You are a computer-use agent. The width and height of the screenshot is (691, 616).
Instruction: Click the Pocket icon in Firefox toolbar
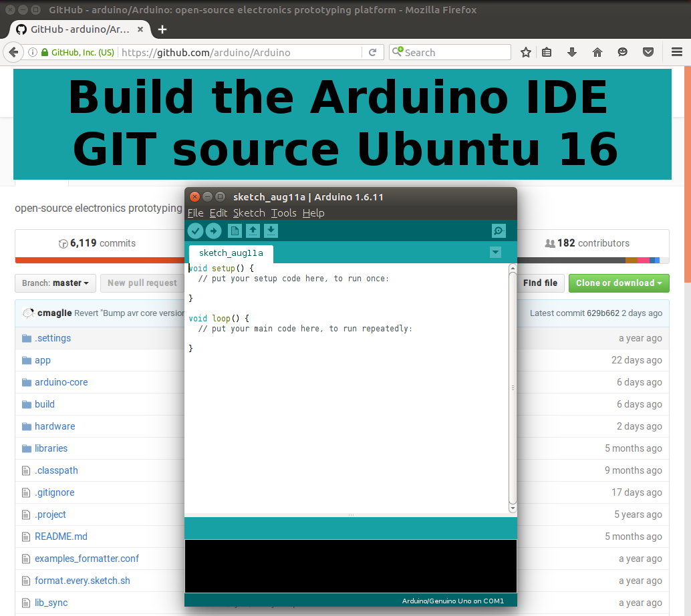point(648,52)
